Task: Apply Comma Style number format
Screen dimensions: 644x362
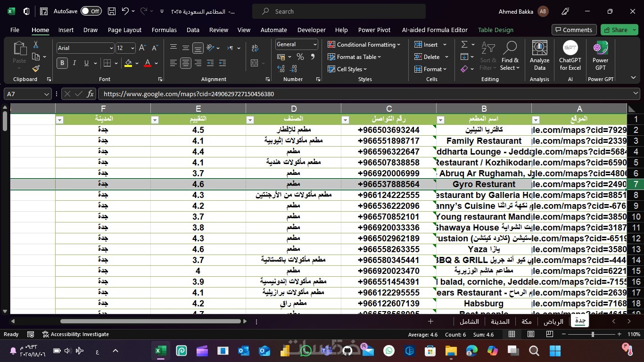Action: (312, 57)
